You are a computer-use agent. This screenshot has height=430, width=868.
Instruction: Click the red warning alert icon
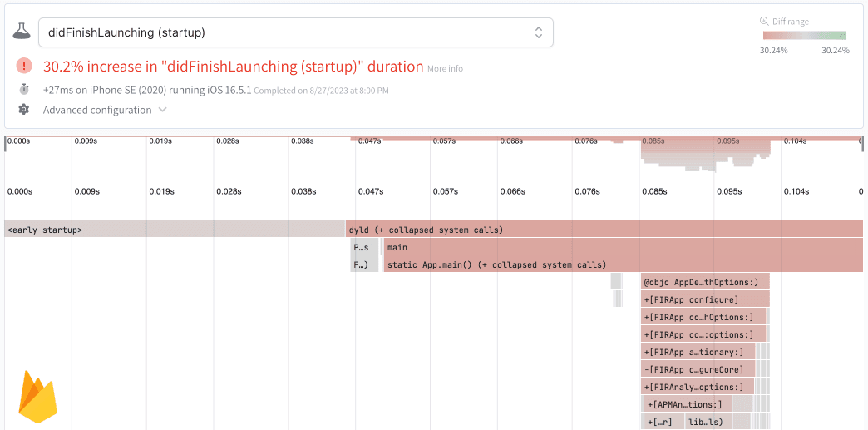pyautogui.click(x=24, y=67)
